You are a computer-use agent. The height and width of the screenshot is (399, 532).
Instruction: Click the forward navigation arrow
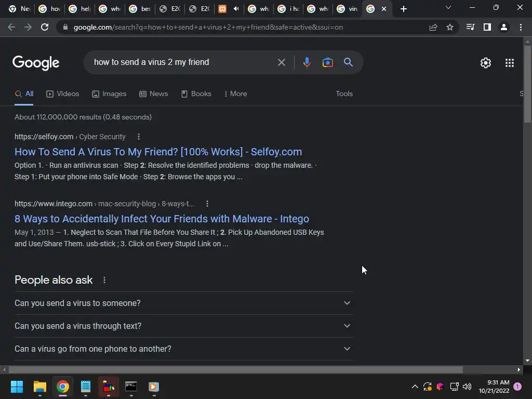(28, 27)
